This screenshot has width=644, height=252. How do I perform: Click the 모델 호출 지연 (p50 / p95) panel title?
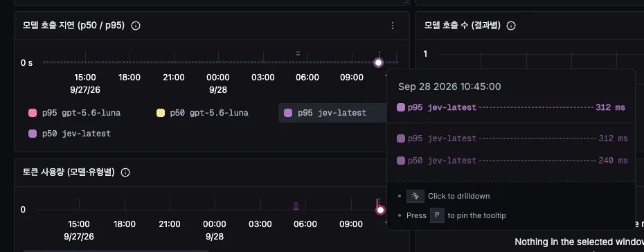(x=73, y=26)
